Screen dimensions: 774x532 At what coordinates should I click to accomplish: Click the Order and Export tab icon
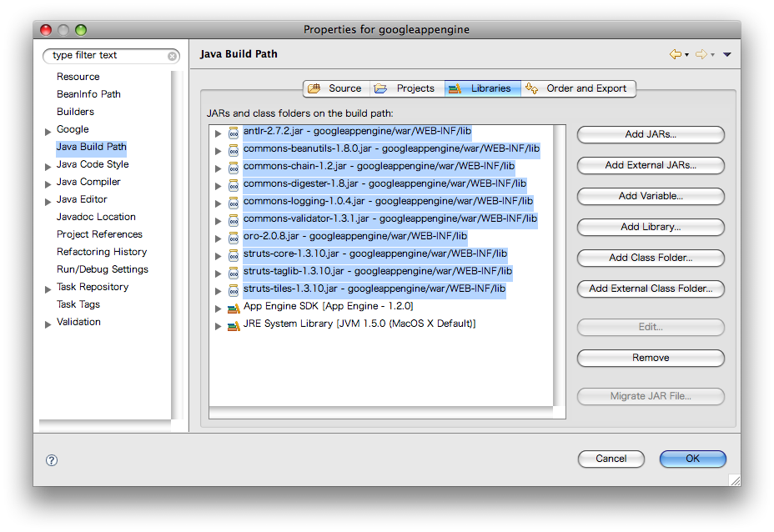(531, 88)
